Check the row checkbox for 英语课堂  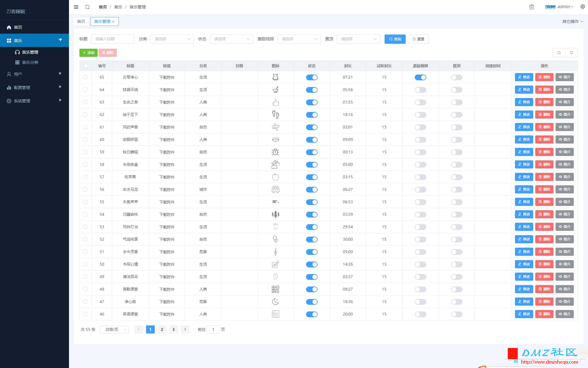point(85,314)
